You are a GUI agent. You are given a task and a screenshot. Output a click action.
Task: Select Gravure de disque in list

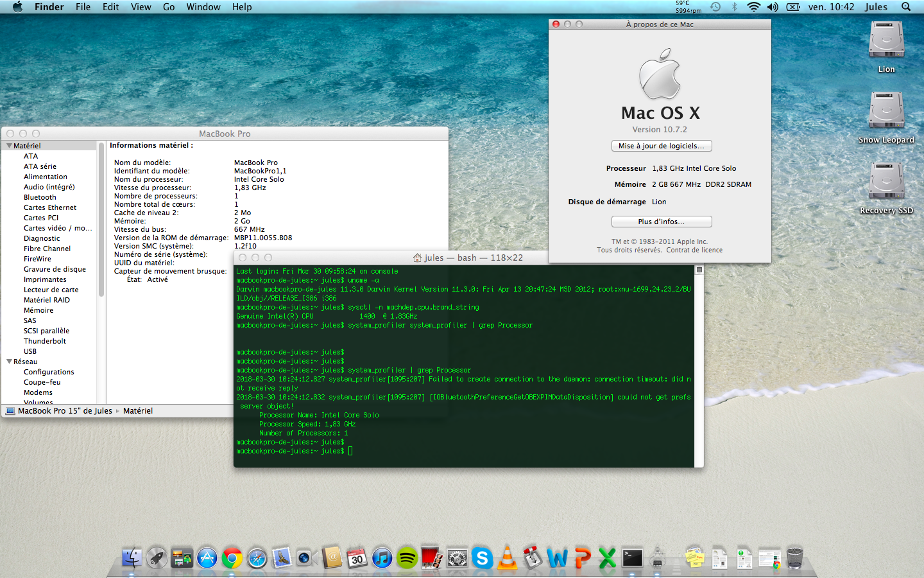coord(55,269)
